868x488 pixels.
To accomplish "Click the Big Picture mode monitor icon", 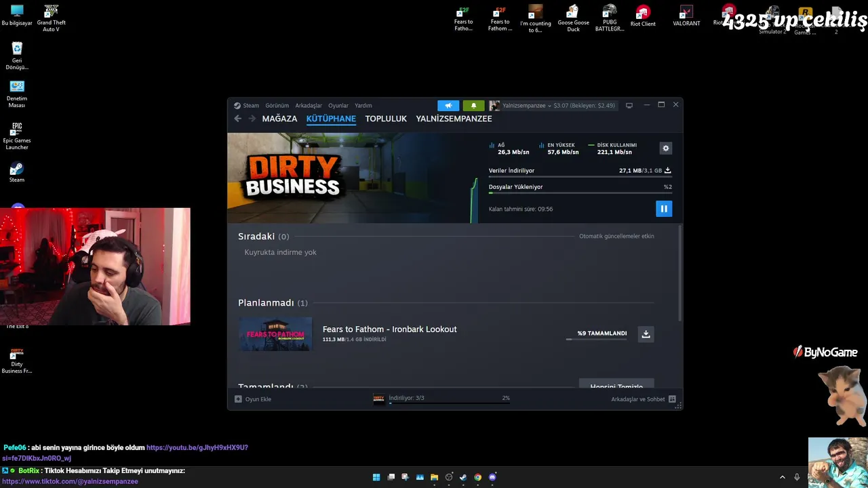I will click(629, 105).
